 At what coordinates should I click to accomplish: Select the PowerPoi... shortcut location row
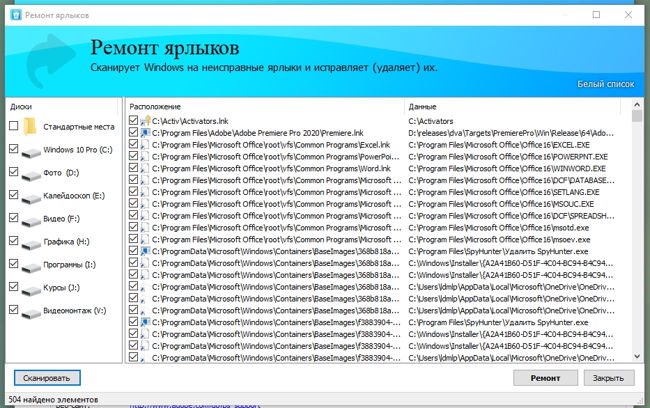coord(276,157)
